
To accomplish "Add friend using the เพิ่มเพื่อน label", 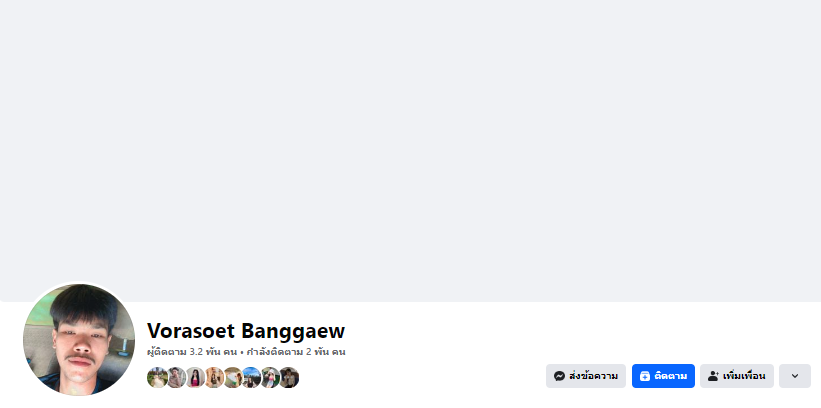I will coord(744,376).
